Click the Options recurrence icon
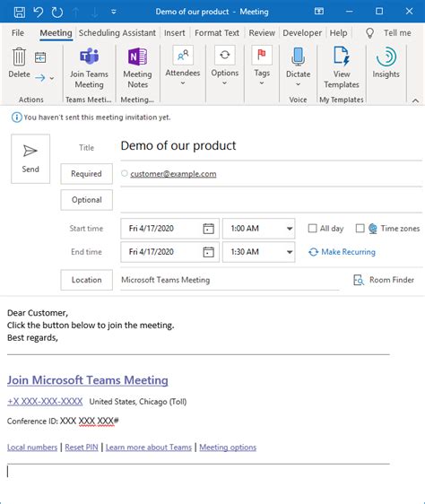Image resolution: width=425 pixels, height=504 pixels. point(225,55)
